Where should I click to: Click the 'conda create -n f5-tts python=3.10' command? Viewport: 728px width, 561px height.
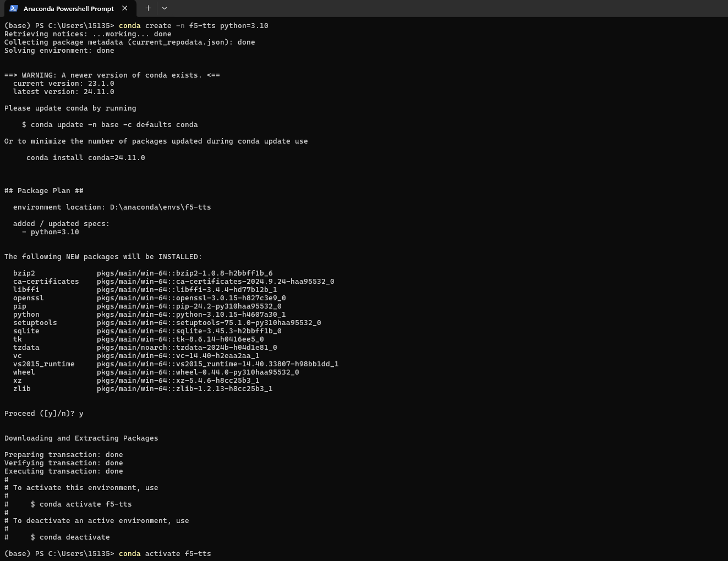tap(194, 26)
